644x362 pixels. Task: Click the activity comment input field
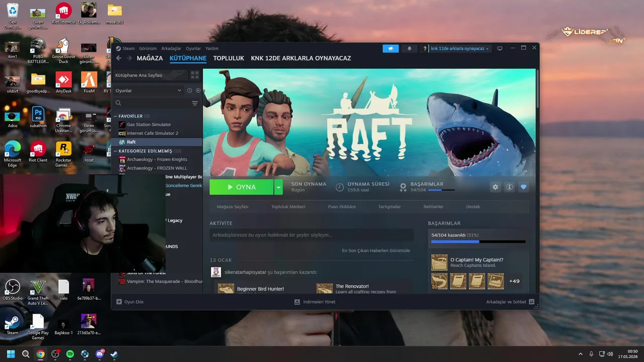311,235
